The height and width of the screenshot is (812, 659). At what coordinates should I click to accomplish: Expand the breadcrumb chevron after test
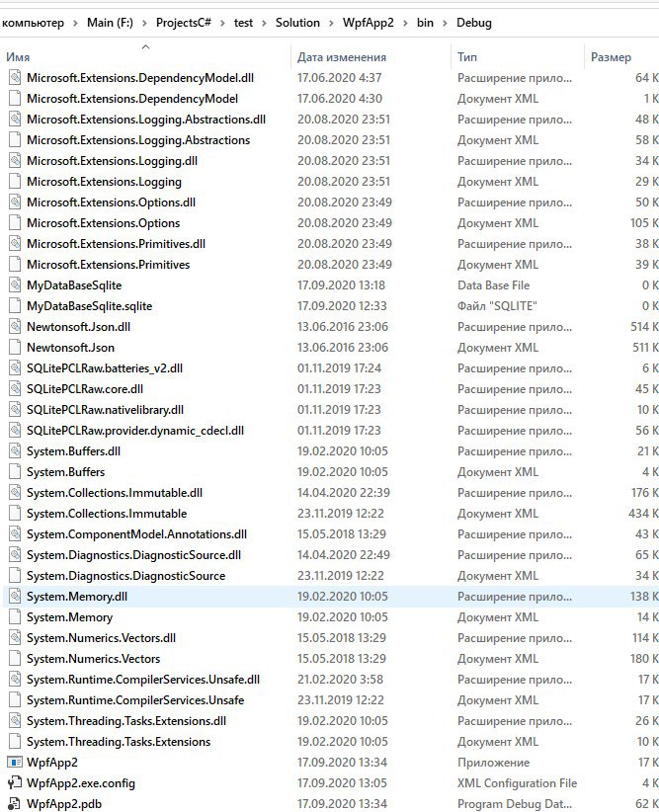point(264,24)
